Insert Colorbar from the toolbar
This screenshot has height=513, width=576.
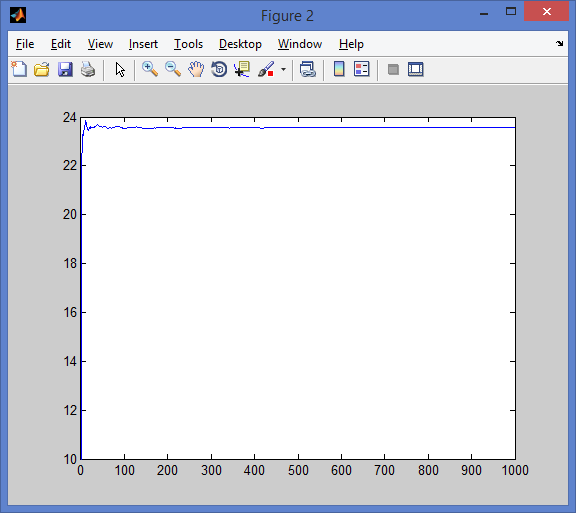coord(339,69)
